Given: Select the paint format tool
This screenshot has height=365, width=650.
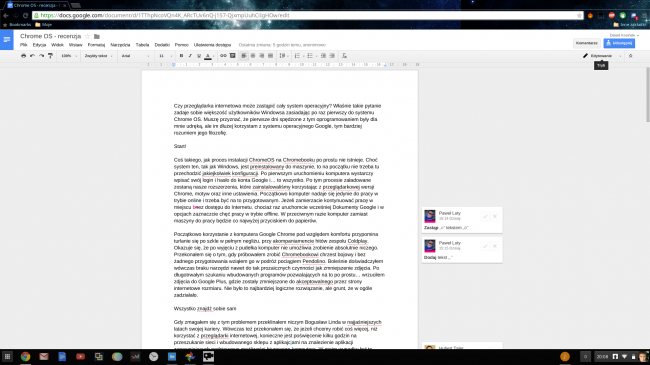Looking at the screenshot, I should (51, 56).
